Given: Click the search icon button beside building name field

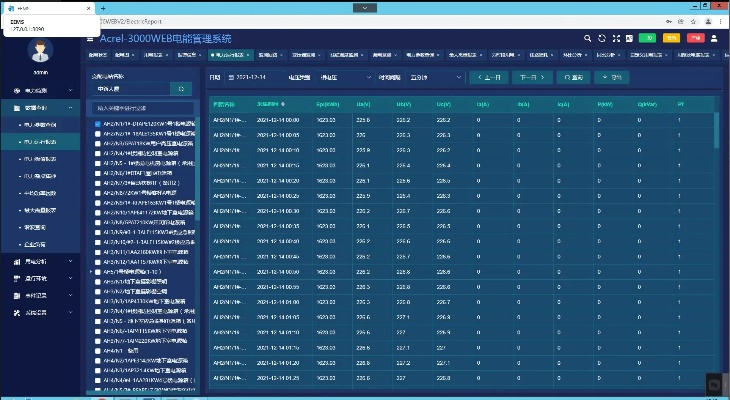Looking at the screenshot, I should 181,89.
